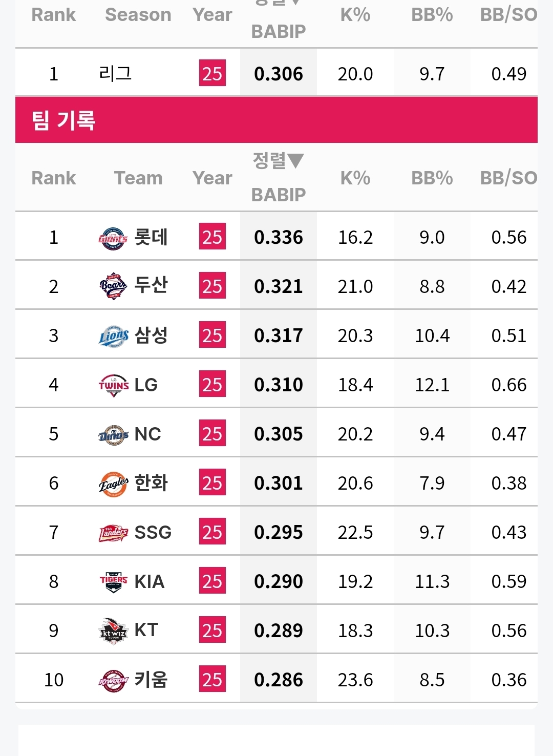Open the 롯데 team name link
This screenshot has height=756, width=553.
(x=151, y=237)
